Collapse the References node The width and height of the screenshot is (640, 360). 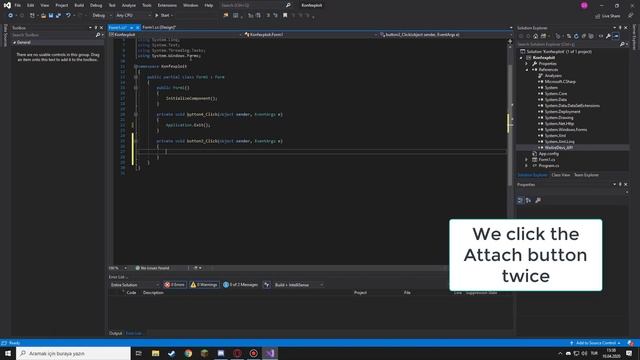click(x=527, y=70)
